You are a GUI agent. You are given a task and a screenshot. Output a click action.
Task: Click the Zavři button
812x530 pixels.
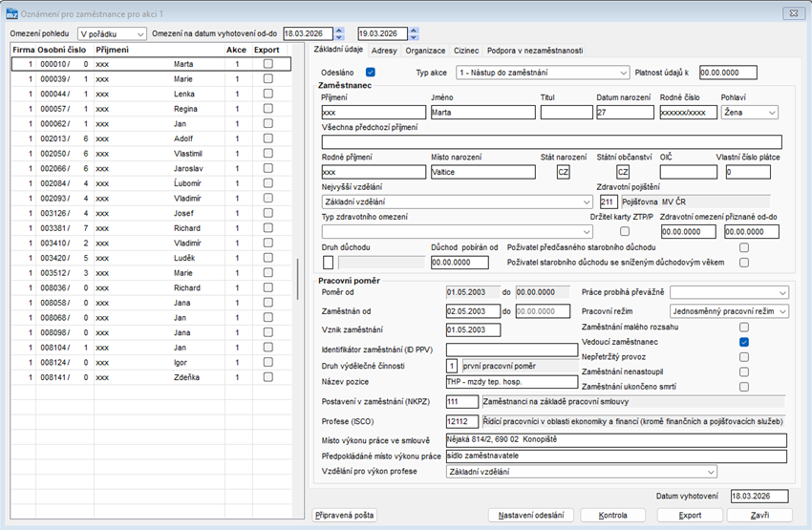pyautogui.click(x=759, y=515)
